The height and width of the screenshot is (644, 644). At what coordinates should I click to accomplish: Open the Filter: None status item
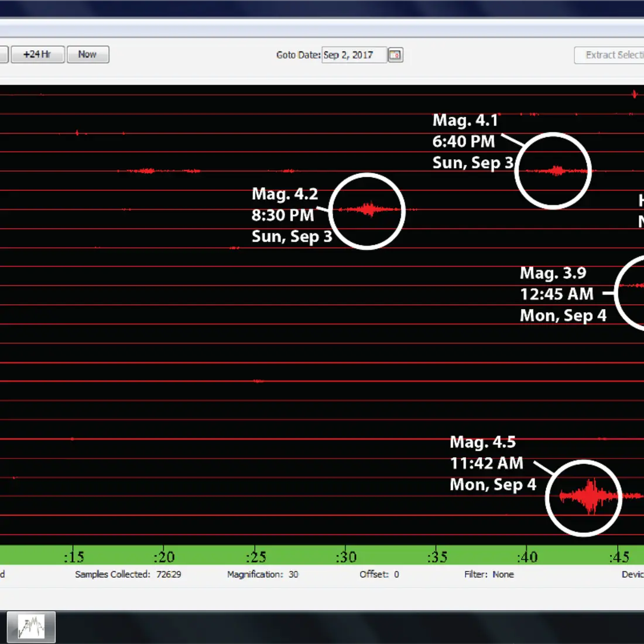point(489,574)
